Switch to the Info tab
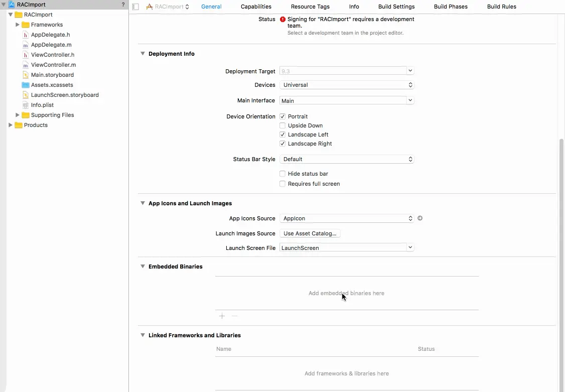The image size is (565, 392). click(354, 7)
